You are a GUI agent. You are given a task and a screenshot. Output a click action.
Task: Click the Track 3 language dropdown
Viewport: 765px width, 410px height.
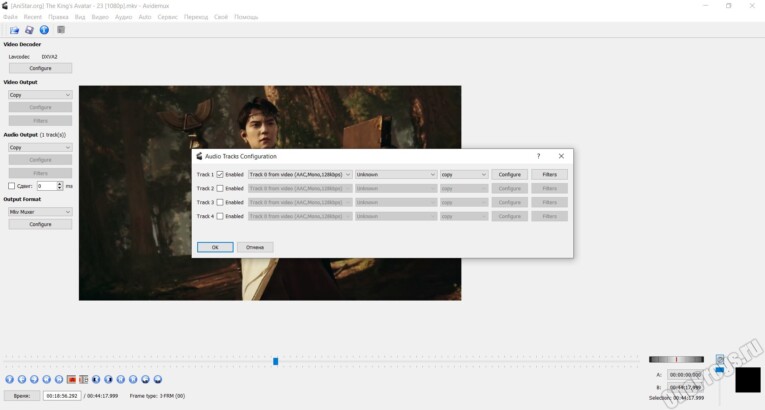(396, 202)
